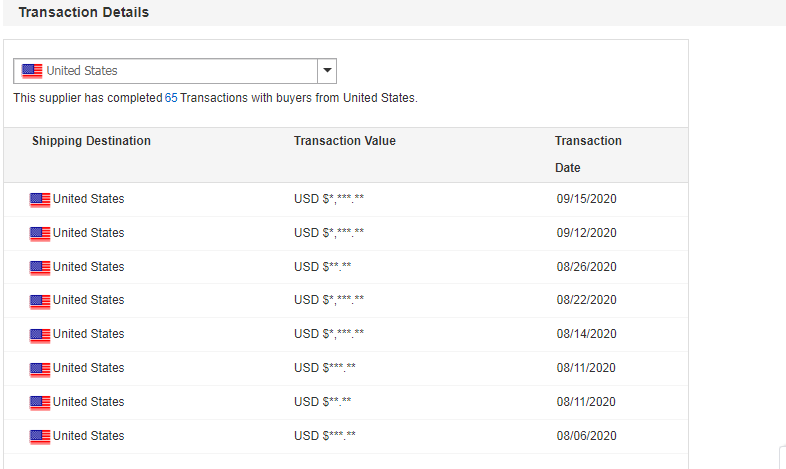
Task: Click the US flag in country selector
Action: [32, 71]
